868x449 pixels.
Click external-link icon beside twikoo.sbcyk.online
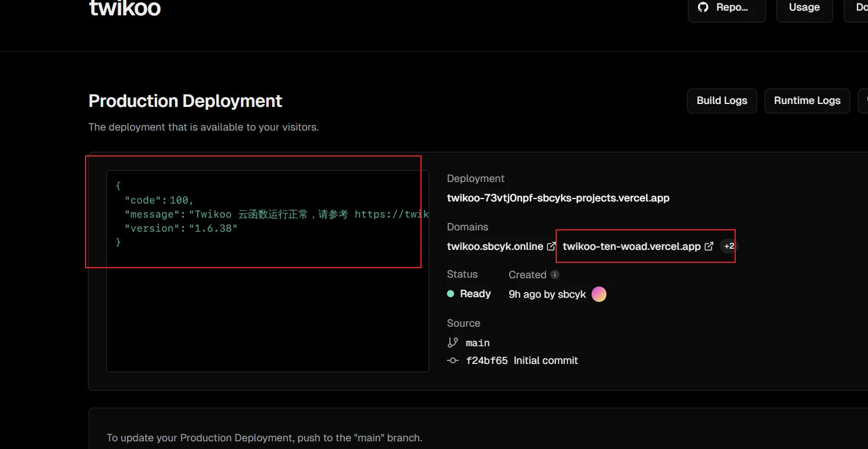click(x=551, y=246)
